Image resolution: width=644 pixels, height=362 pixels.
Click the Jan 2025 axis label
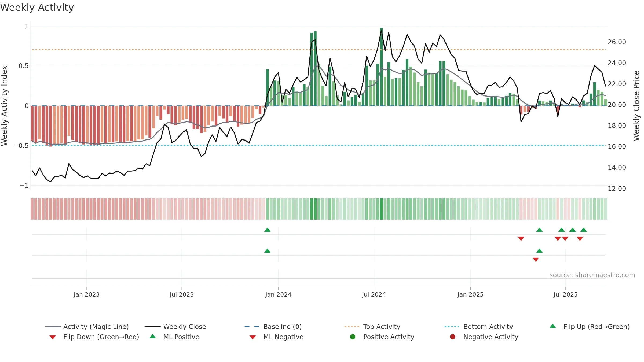[470, 294]
